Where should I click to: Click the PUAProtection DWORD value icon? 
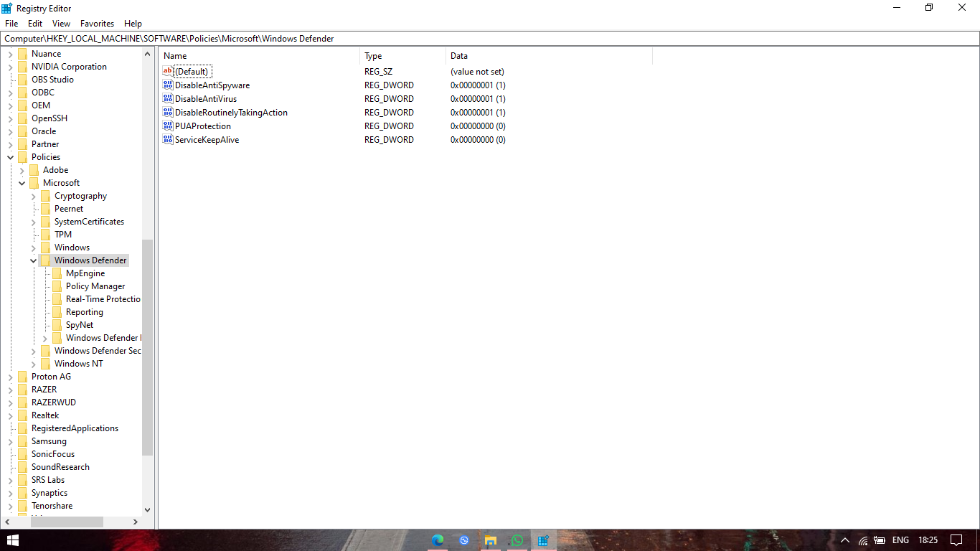pos(168,126)
